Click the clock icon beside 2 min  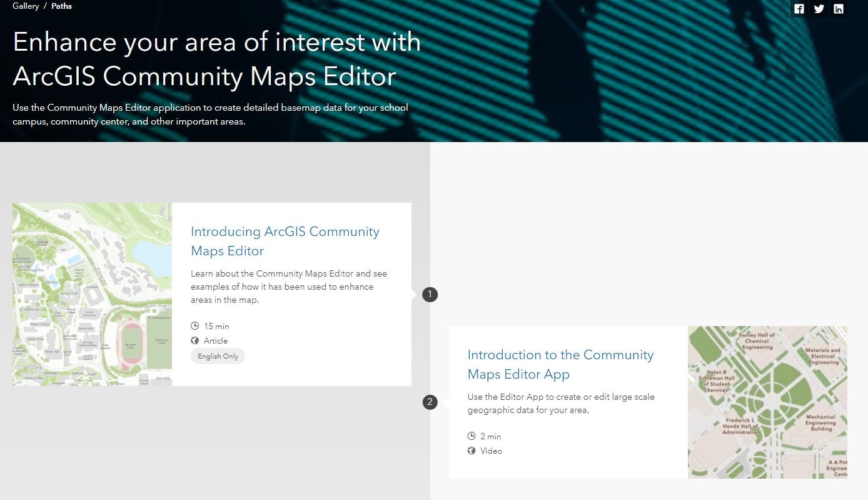[x=472, y=436]
